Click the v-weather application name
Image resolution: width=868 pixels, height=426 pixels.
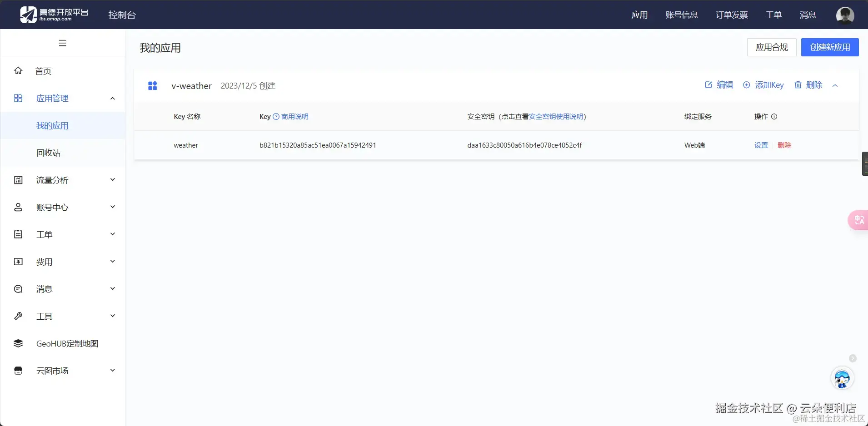pyautogui.click(x=191, y=86)
